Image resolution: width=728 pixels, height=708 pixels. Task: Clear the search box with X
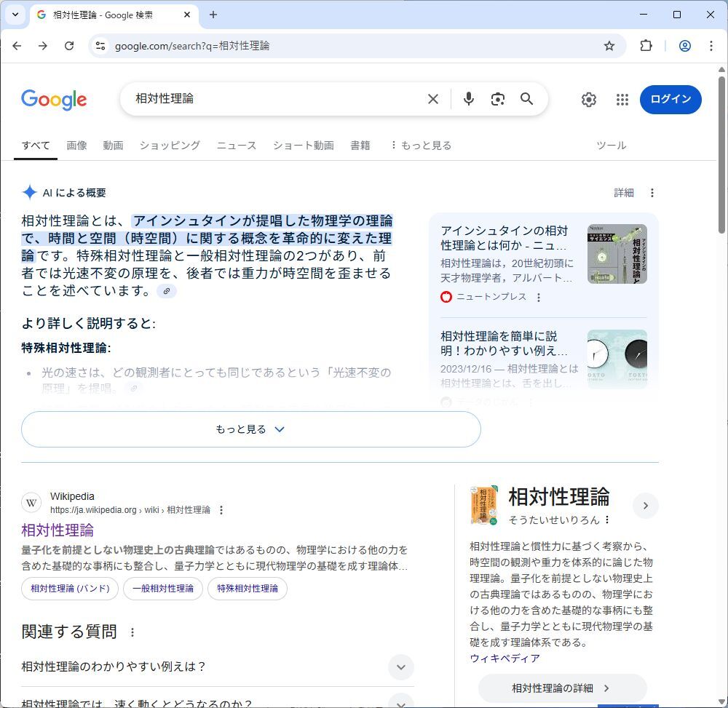tap(432, 99)
